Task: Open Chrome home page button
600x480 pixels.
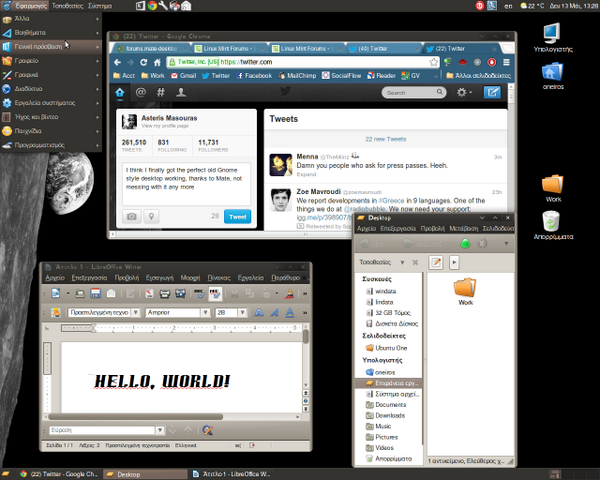Action: point(157,62)
